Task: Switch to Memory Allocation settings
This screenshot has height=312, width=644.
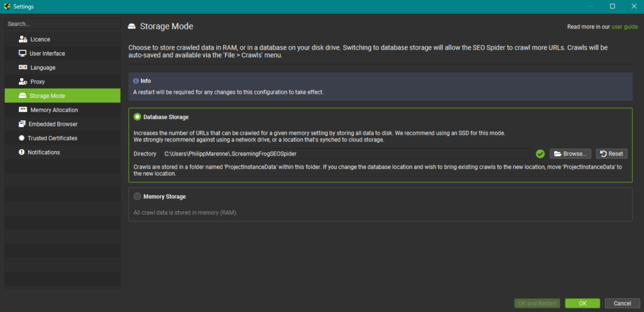Action: (62, 109)
